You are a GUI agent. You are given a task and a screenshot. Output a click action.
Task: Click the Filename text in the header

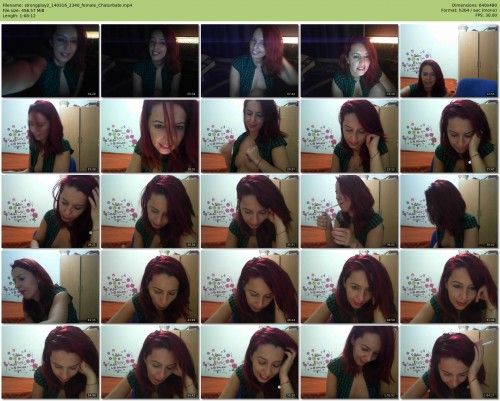67,5
